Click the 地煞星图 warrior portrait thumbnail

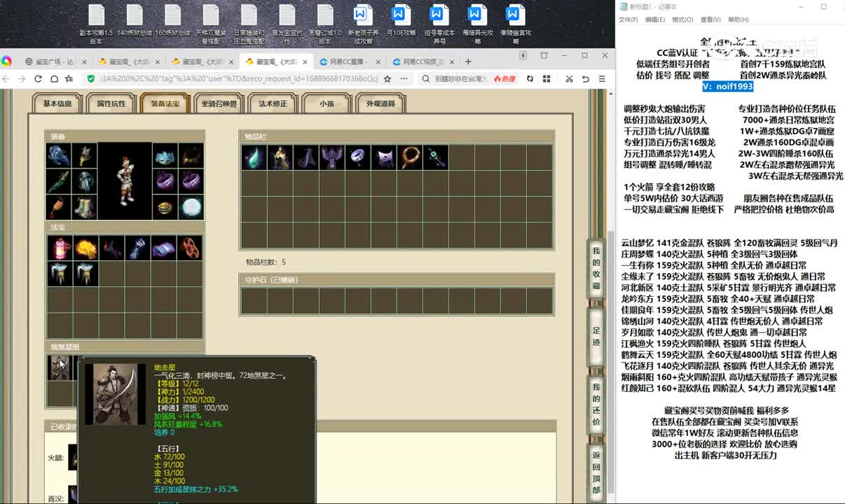click(60, 367)
